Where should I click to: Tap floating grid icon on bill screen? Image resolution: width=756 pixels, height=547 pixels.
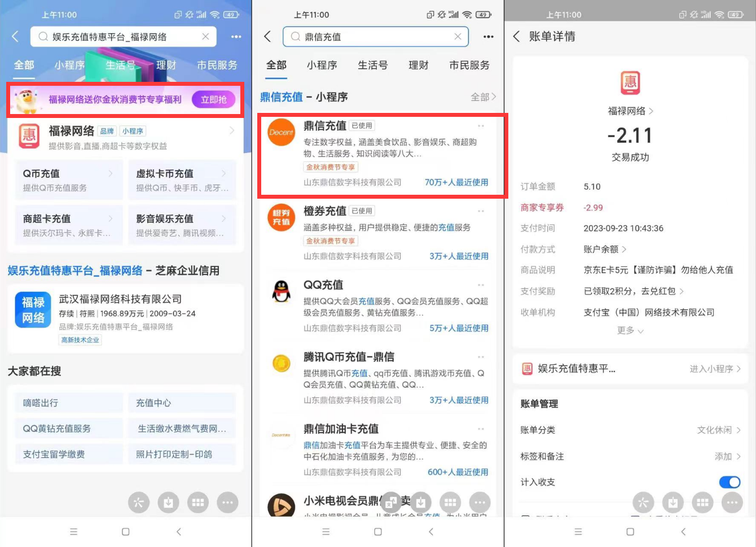point(702,502)
